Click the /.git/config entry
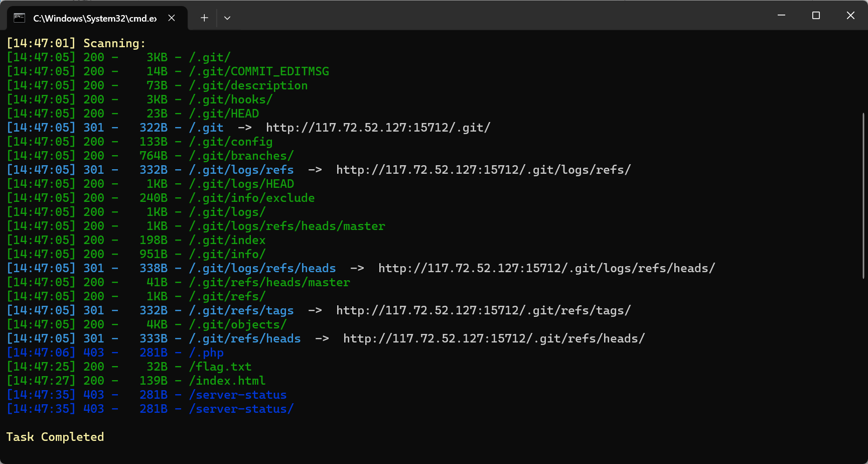The height and width of the screenshot is (464, 868). click(x=231, y=142)
